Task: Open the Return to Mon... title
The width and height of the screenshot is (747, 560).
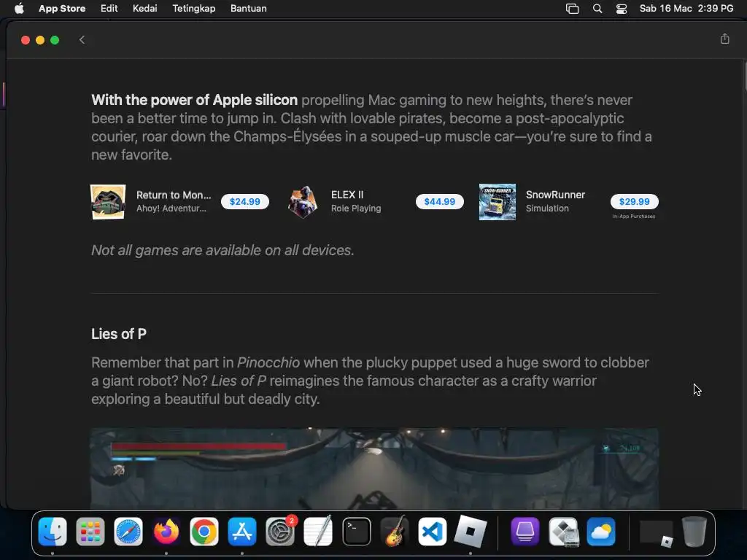Action: (x=174, y=195)
